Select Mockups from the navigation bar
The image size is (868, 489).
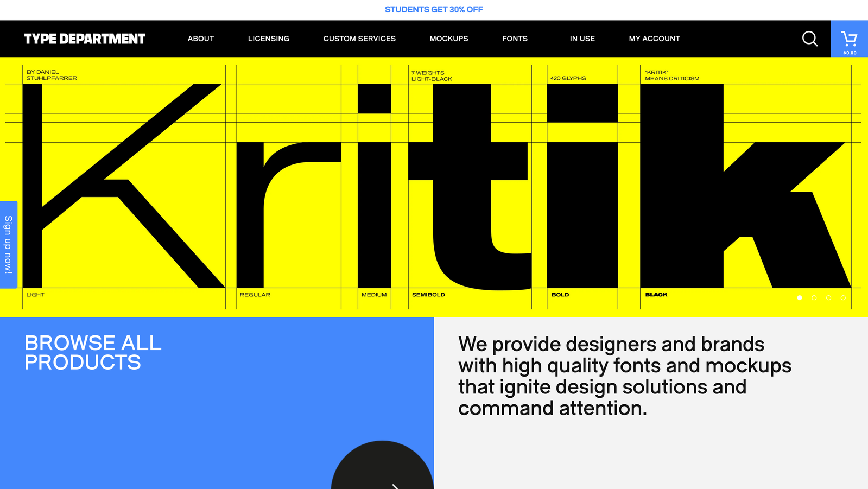[449, 39]
